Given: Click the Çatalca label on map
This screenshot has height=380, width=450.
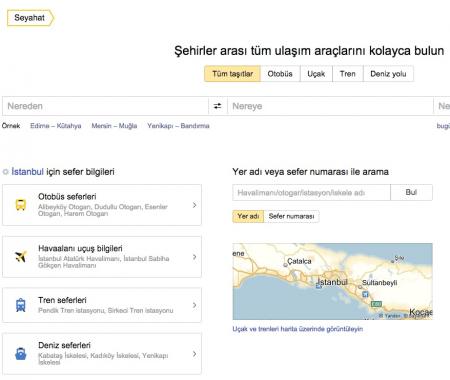Looking at the screenshot, I should coord(299,261).
